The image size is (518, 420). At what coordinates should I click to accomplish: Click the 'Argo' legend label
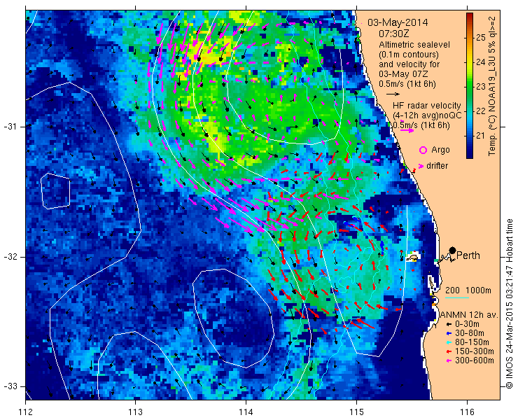pyautogui.click(x=440, y=150)
